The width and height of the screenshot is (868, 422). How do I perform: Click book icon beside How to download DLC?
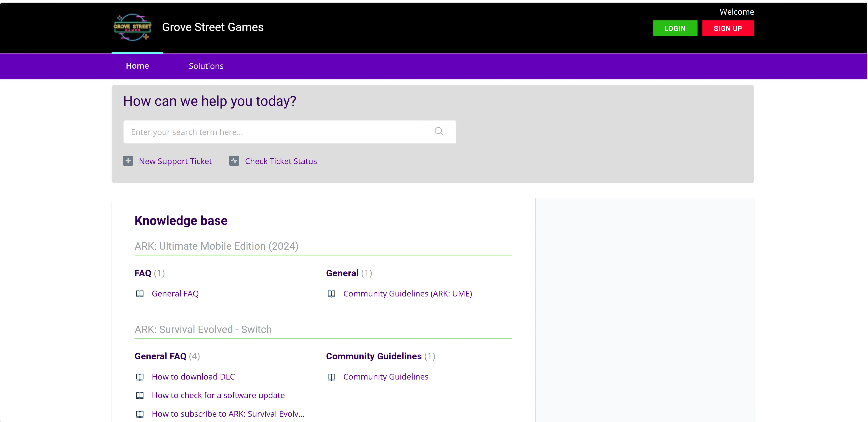[x=140, y=377]
